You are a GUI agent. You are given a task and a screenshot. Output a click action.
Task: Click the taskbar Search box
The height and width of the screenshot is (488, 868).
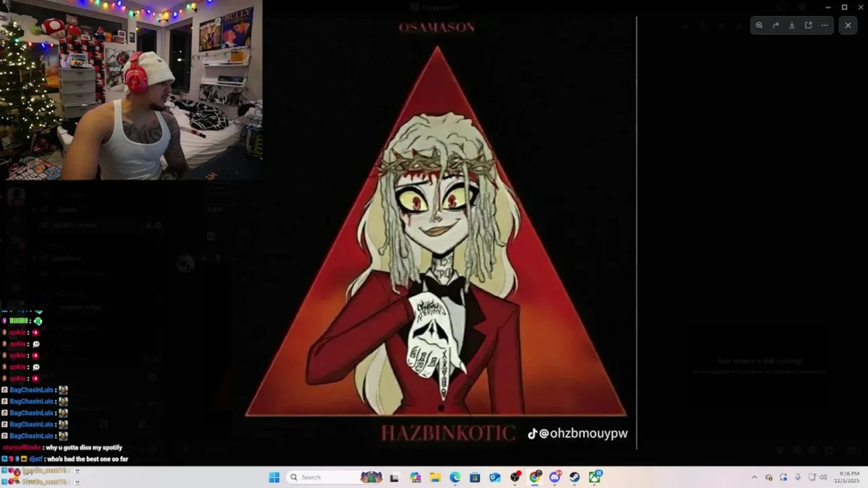coord(335,477)
